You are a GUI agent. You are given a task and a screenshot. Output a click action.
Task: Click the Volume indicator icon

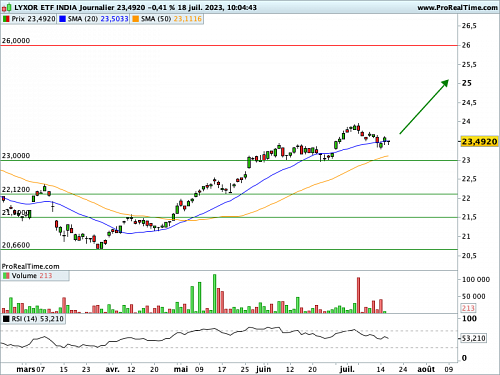pos(6,276)
